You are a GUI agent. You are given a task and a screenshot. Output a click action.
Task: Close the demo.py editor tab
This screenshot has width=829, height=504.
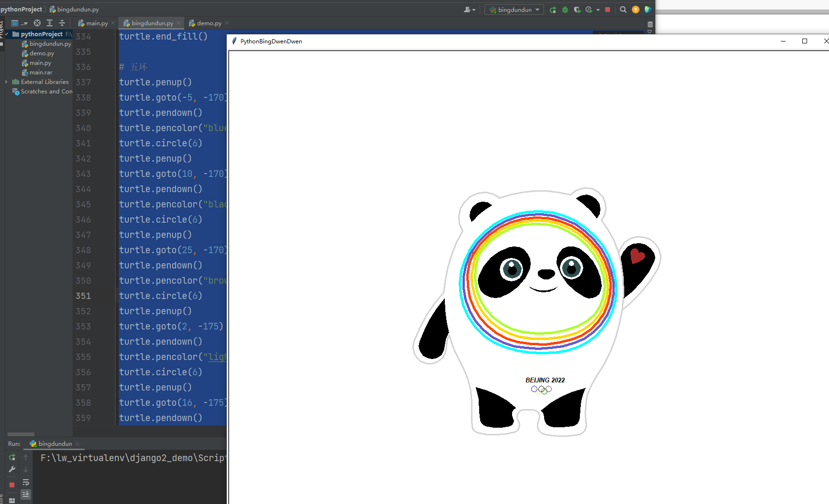click(x=227, y=23)
